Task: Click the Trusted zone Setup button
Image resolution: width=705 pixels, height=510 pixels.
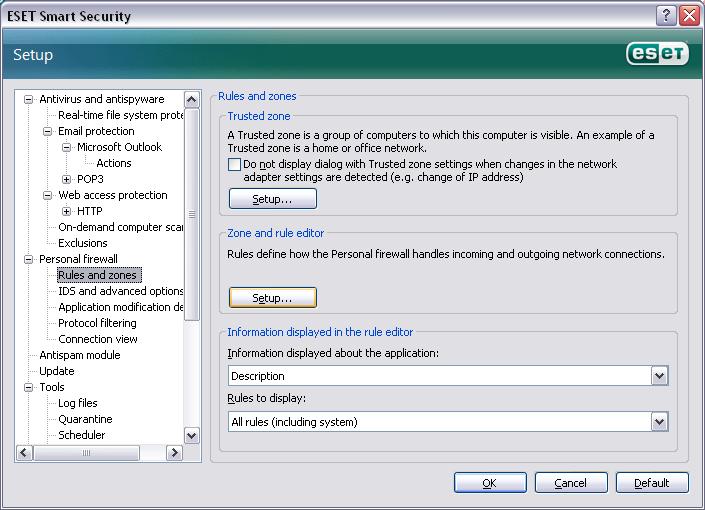Action: click(x=272, y=199)
